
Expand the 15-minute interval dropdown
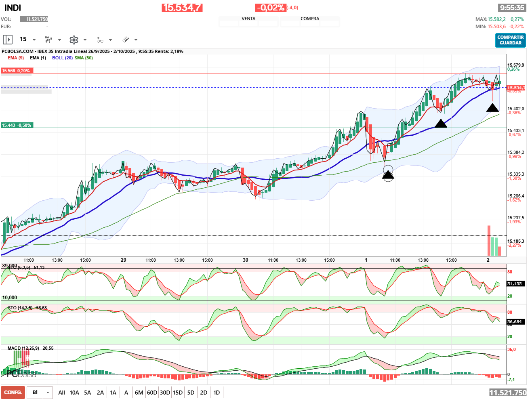(34, 40)
